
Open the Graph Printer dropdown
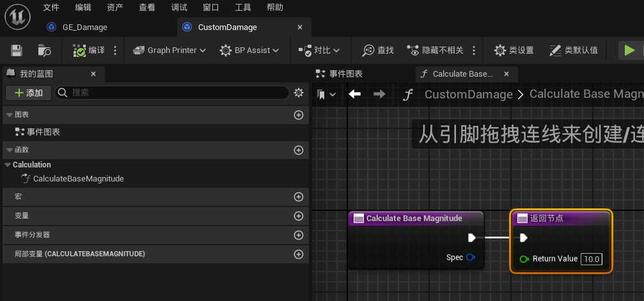tap(169, 50)
